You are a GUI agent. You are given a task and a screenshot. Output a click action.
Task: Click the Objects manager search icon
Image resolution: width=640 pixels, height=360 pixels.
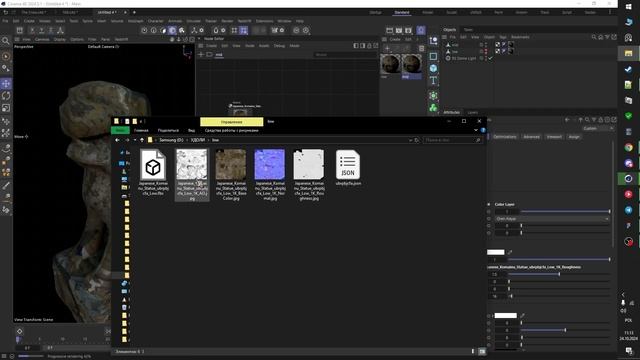click(594, 37)
